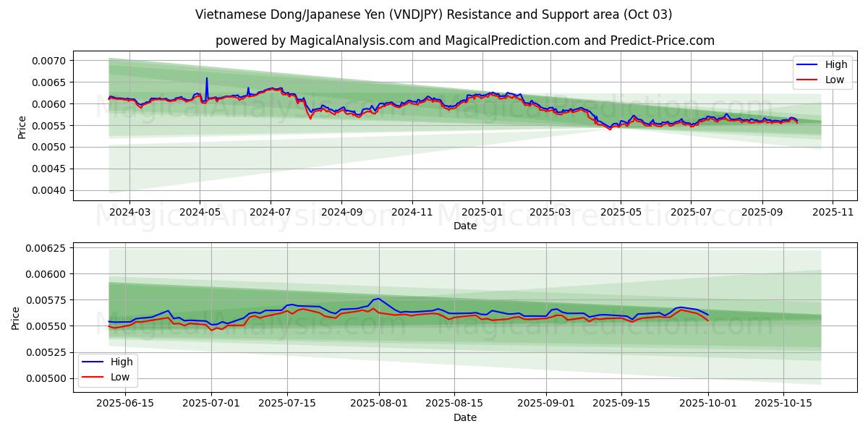Click the "High" label in top chart legend
Screen dimensions: 868x434
coord(836,65)
